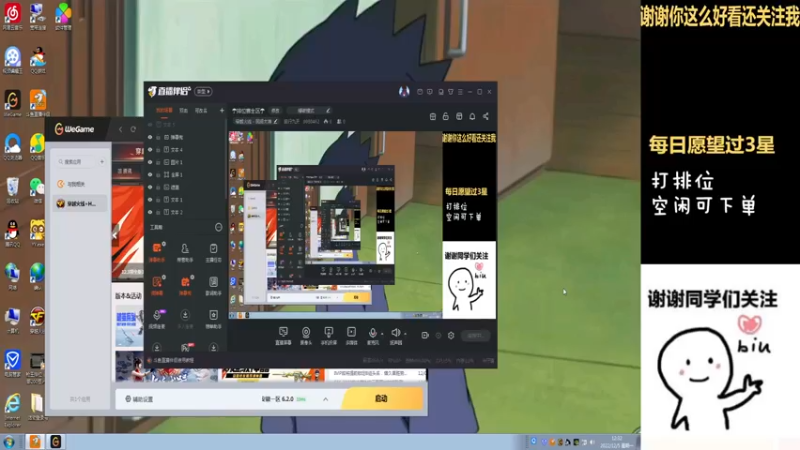Mute the speaker (扬声器)
Screen dimensions: 800x450
(x=395, y=336)
